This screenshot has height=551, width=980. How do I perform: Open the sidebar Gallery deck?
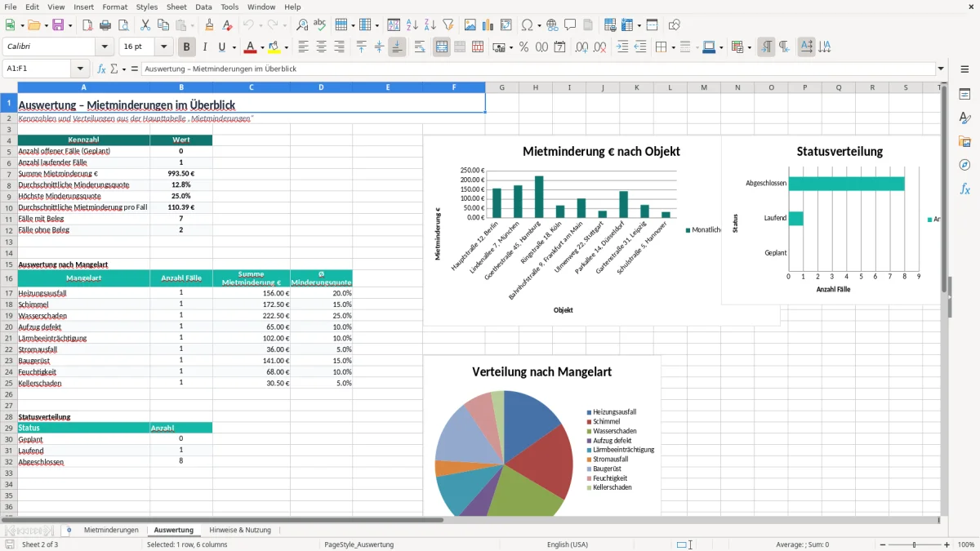(x=964, y=141)
